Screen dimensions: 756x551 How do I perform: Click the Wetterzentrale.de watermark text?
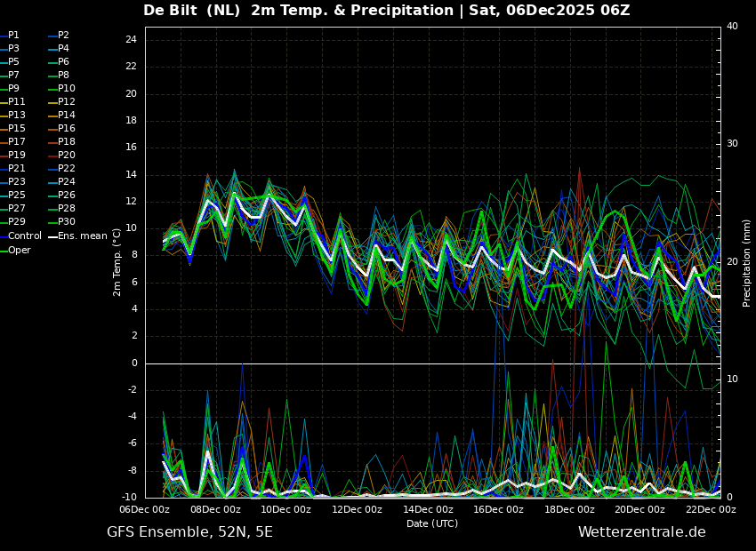tap(641, 532)
